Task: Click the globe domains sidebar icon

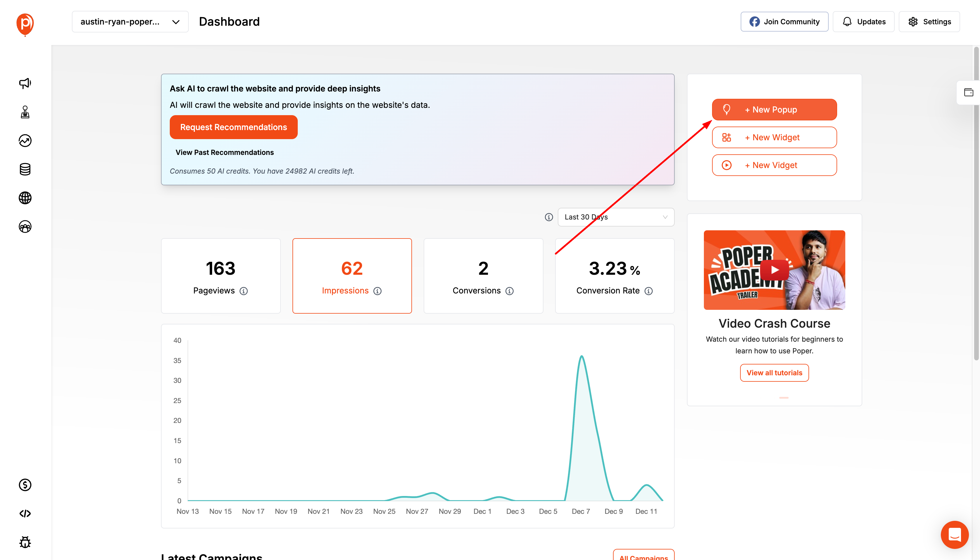Action: click(25, 198)
